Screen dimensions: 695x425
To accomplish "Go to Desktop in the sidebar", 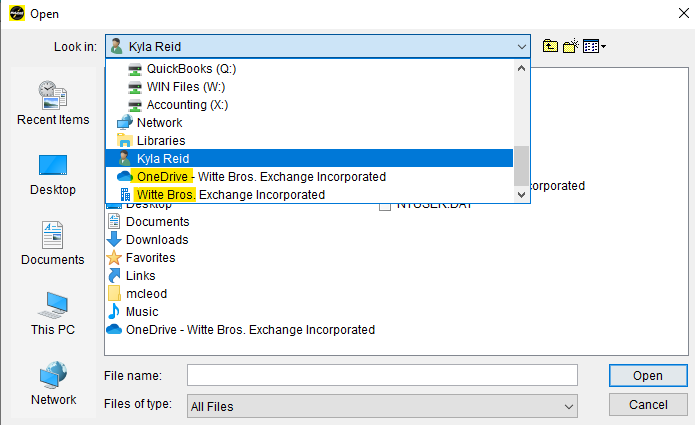I will [53, 175].
